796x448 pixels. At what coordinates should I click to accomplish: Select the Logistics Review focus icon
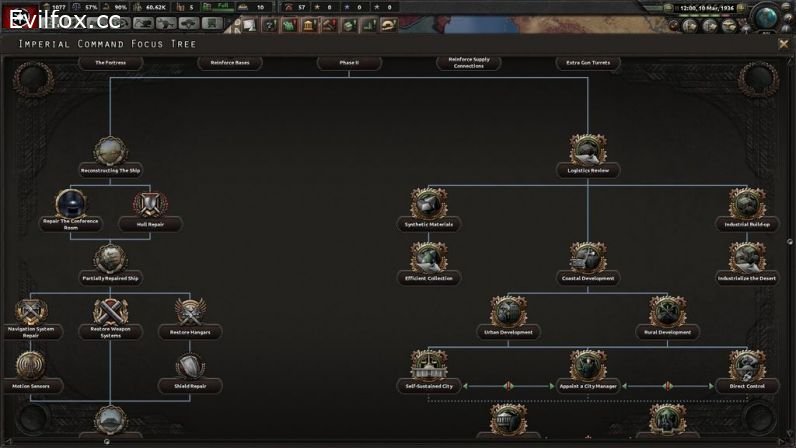coord(587,152)
